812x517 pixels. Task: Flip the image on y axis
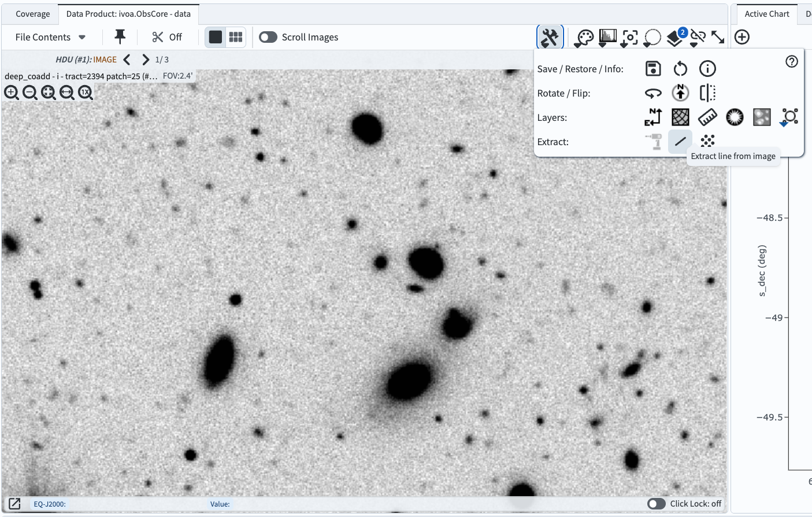(x=707, y=93)
